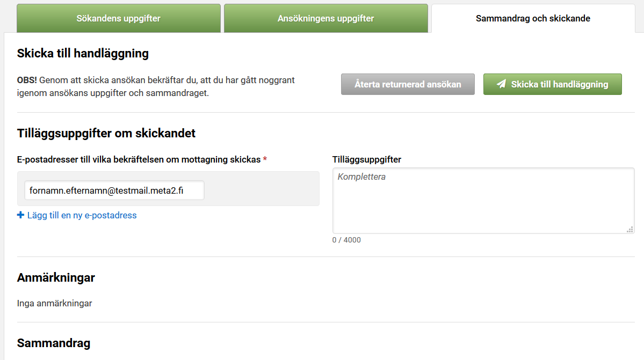Add new address via Lägg till en ny e-postadress

click(x=82, y=215)
